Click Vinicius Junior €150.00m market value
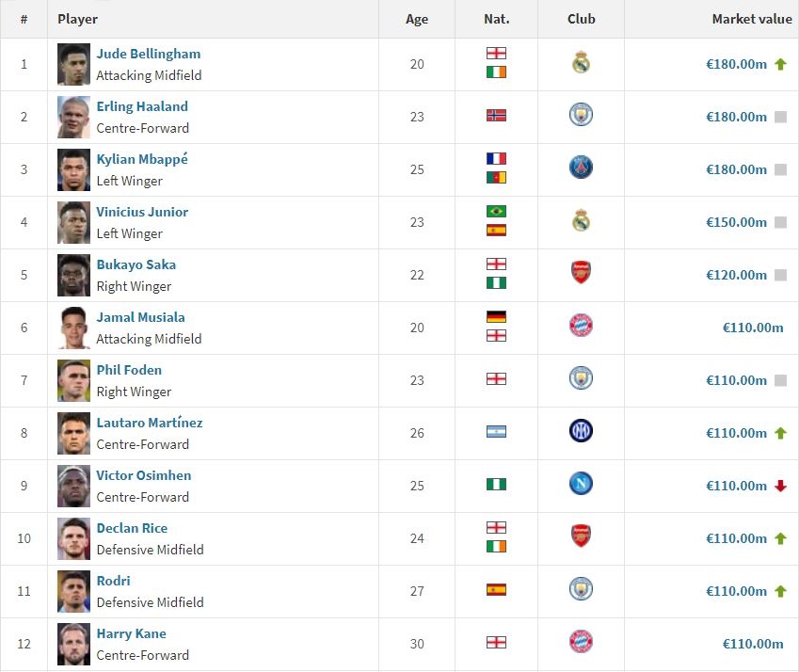This screenshot has height=672, width=799. click(736, 223)
